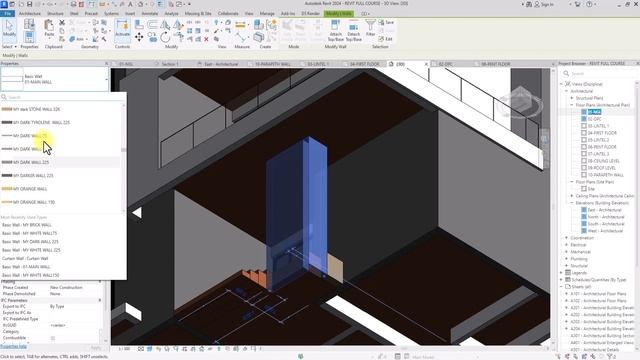Close the active 3D view tab
The width and height of the screenshot is (640, 360).
(426, 64)
